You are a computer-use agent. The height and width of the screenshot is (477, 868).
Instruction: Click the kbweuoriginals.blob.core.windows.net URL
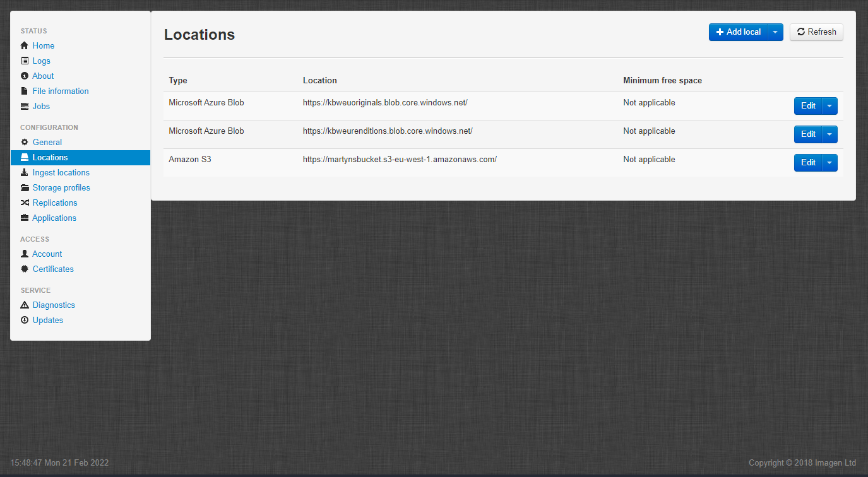click(x=385, y=102)
